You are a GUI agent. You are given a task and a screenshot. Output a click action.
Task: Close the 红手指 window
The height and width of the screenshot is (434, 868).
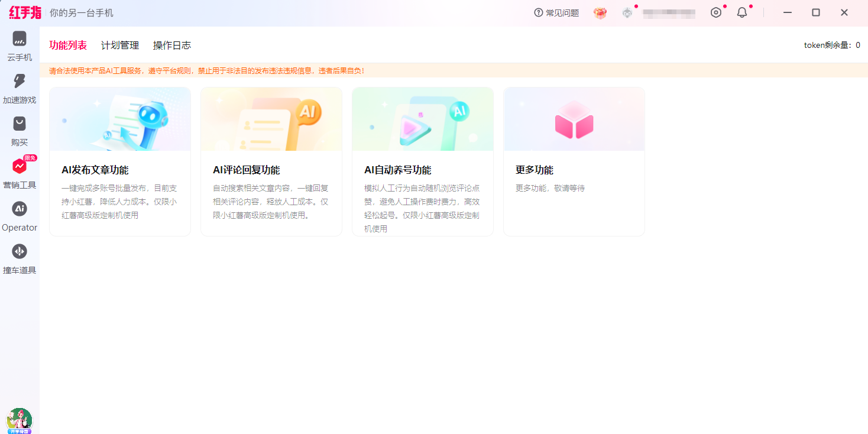tap(844, 12)
